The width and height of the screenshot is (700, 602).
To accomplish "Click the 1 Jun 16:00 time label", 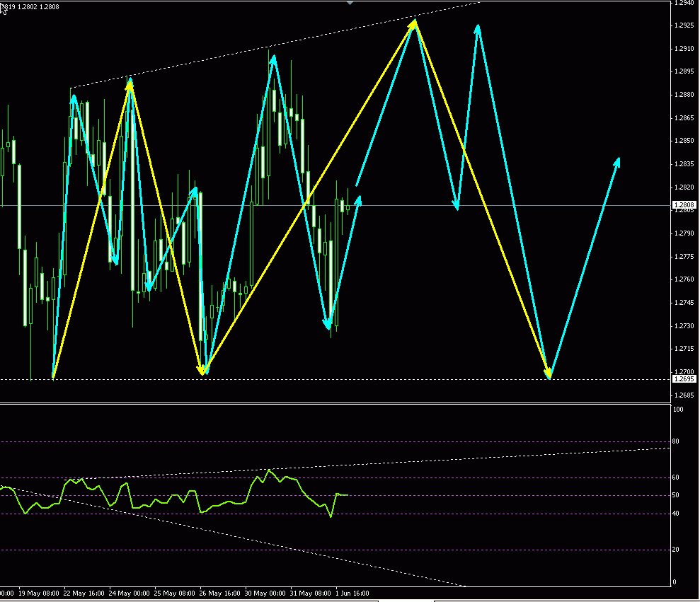I will 352,593.
